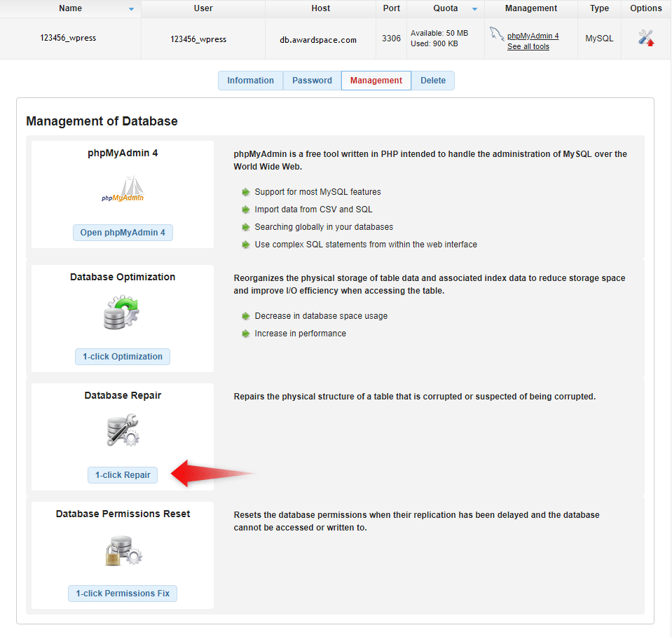Open the Password tab
Image resolution: width=672 pixels, height=637 pixels.
[312, 81]
